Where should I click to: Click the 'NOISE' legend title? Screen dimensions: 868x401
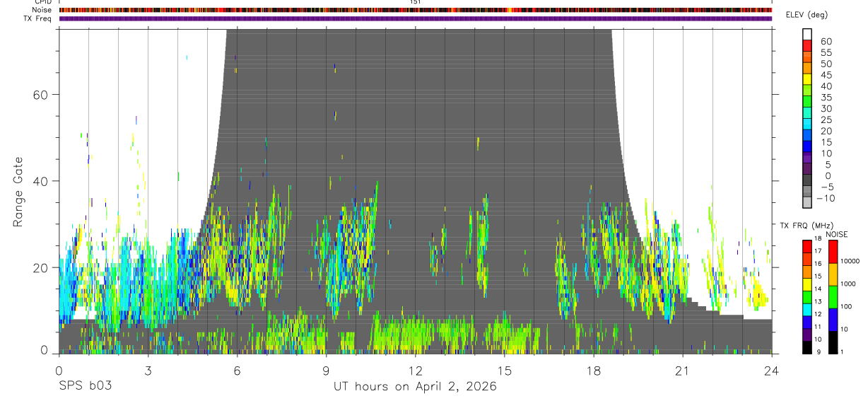click(x=837, y=234)
